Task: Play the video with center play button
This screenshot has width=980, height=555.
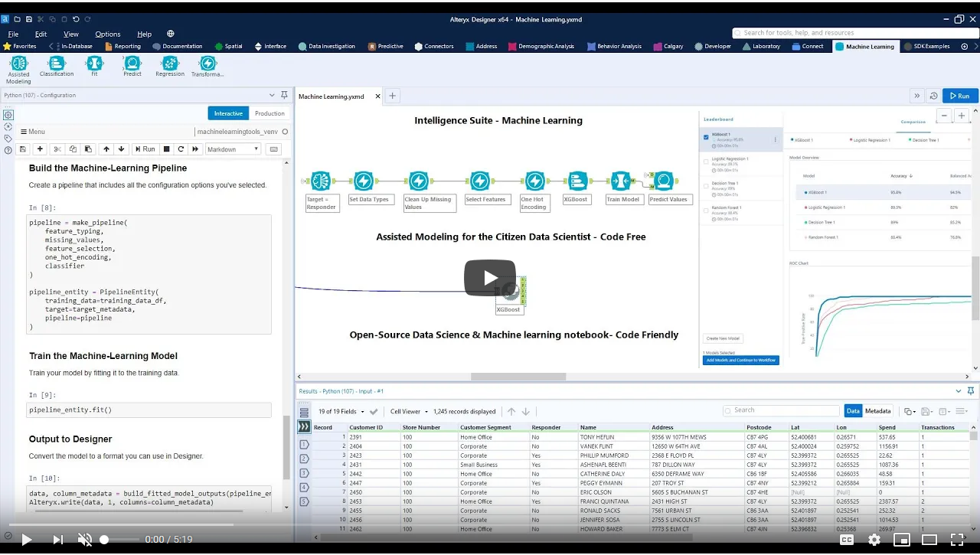Action: [x=490, y=278]
